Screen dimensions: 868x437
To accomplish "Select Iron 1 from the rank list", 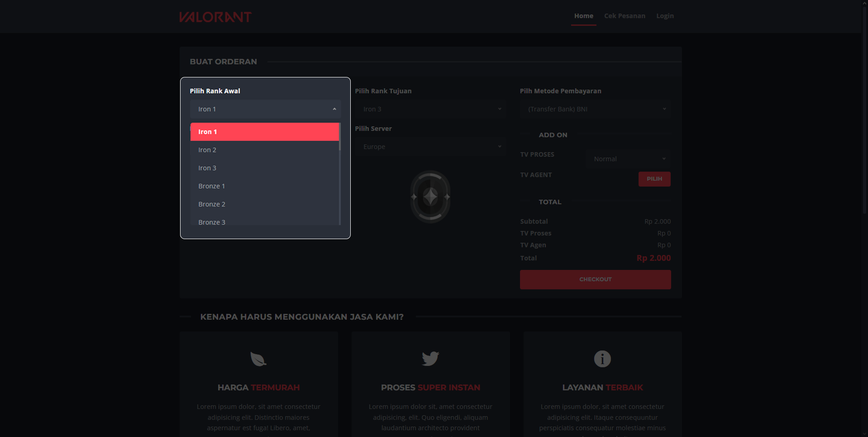I will (x=264, y=132).
